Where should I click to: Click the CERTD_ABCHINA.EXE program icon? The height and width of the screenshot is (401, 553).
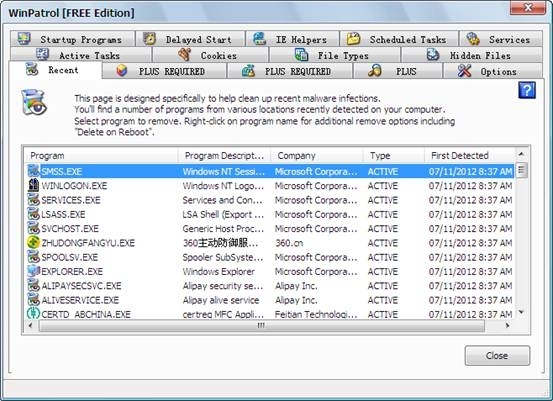click(x=34, y=314)
